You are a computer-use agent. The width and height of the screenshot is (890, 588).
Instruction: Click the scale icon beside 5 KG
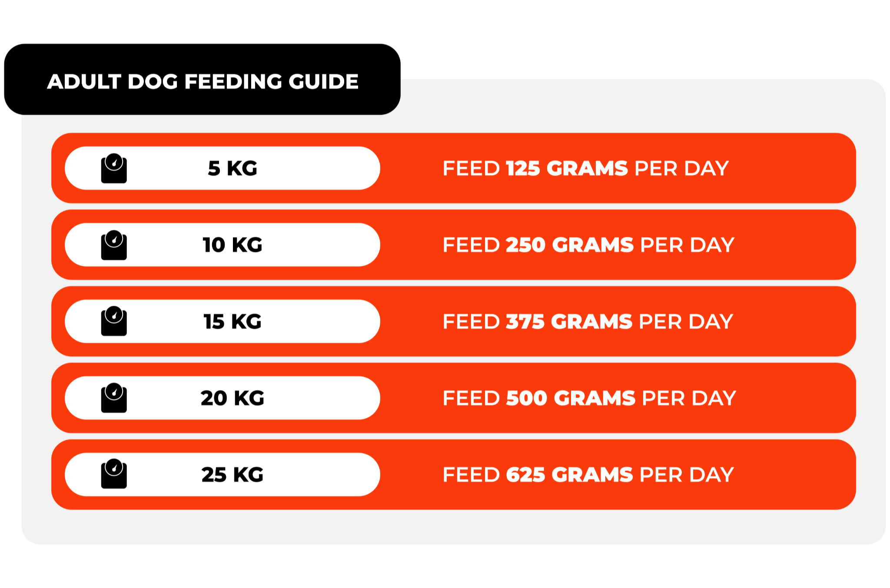(114, 168)
